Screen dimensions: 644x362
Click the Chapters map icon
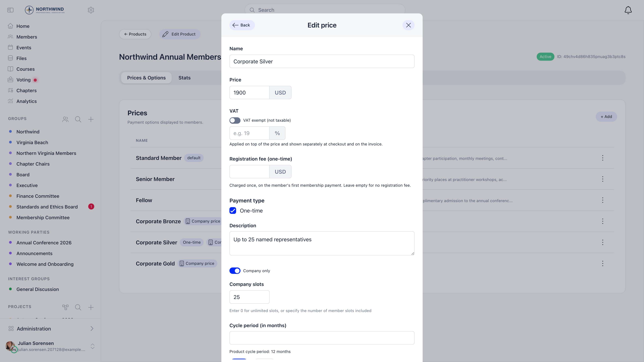pos(10,90)
